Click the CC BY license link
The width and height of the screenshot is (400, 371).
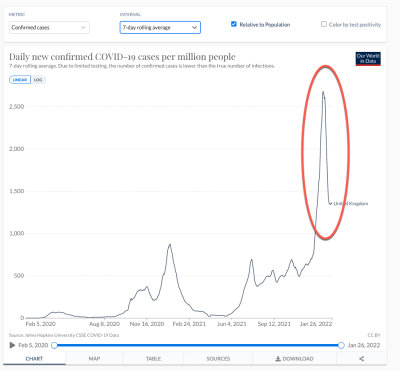point(374,335)
